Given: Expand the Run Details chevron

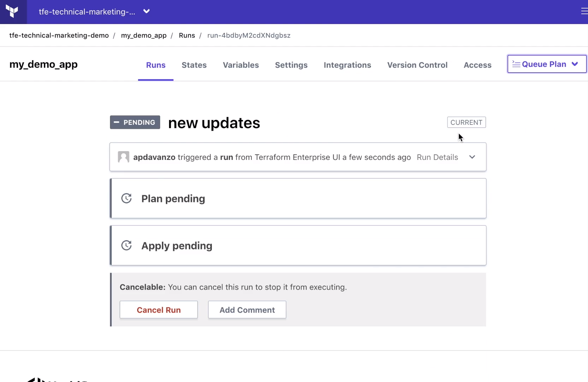Looking at the screenshot, I should click(472, 157).
